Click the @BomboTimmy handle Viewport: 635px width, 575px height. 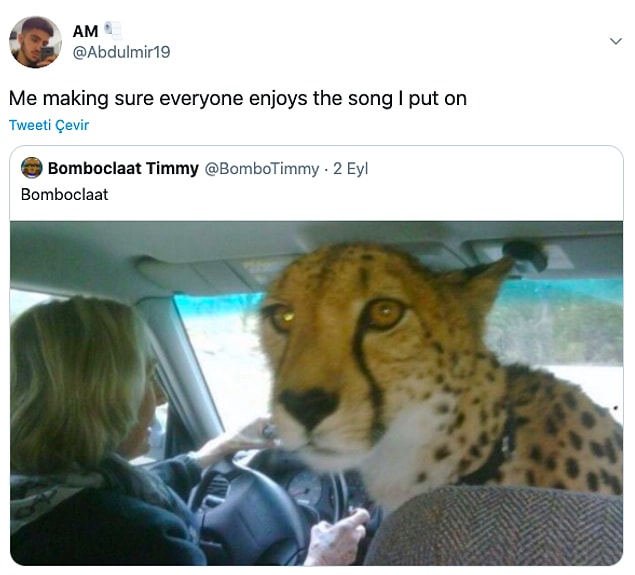262,168
